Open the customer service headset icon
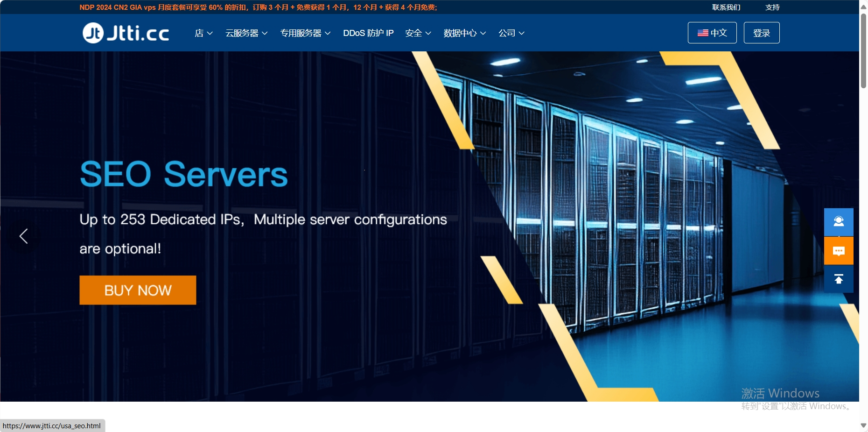 pyautogui.click(x=838, y=222)
